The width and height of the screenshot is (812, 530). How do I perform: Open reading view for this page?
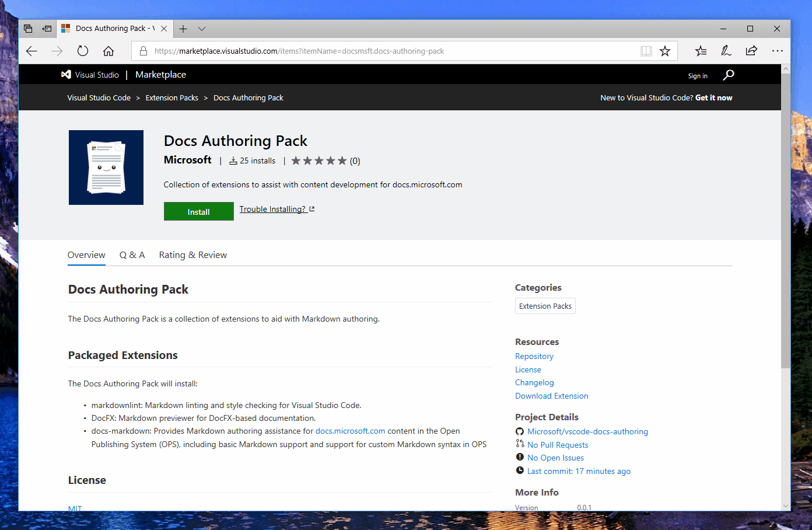click(x=646, y=51)
